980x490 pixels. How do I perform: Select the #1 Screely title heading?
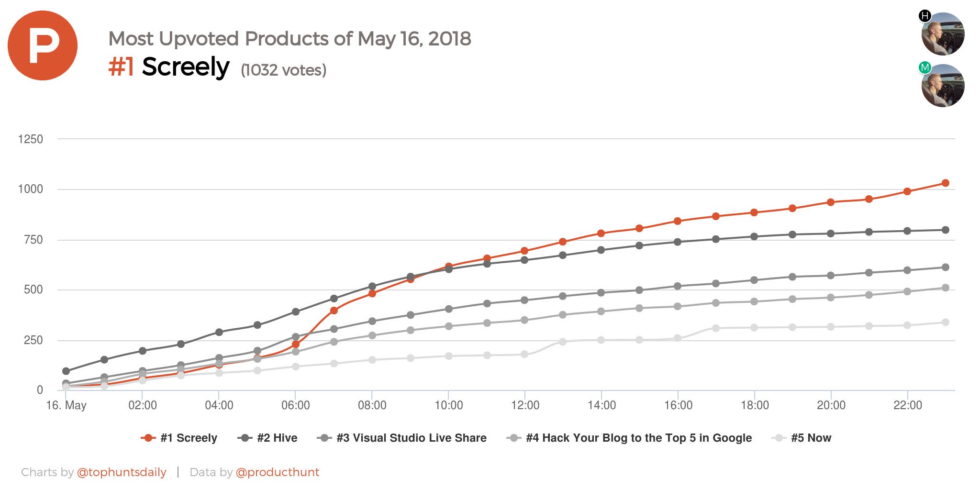167,67
